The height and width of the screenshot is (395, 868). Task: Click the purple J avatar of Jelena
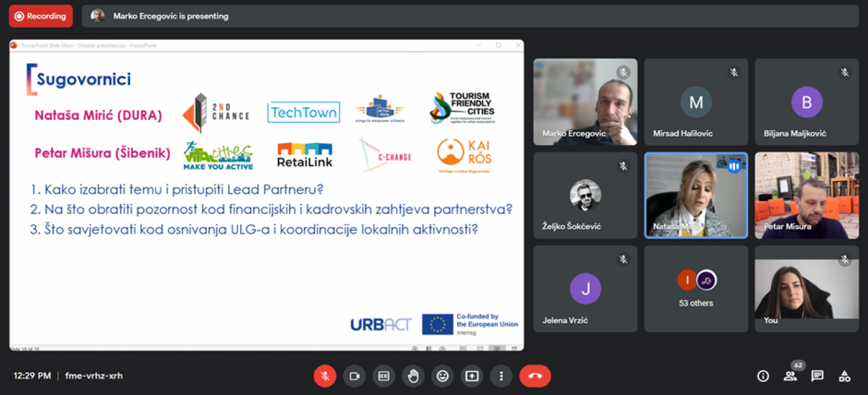585,289
